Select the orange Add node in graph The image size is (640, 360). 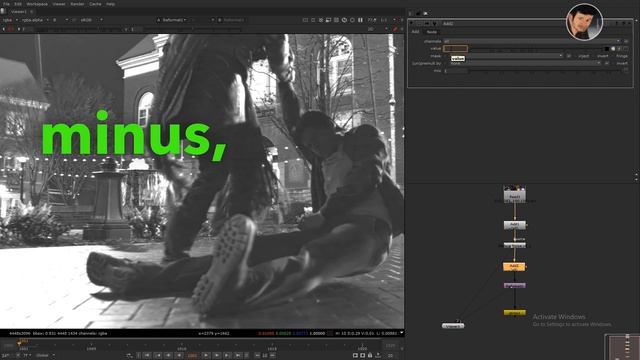514,267
